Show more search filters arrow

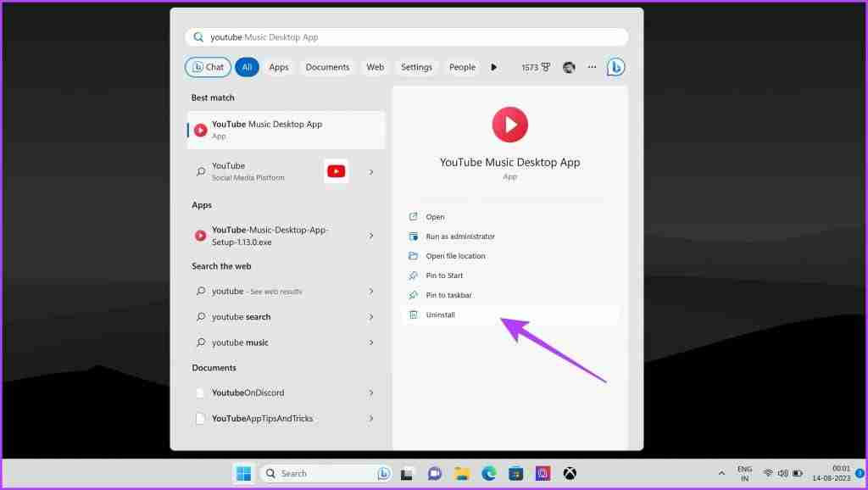(x=494, y=67)
